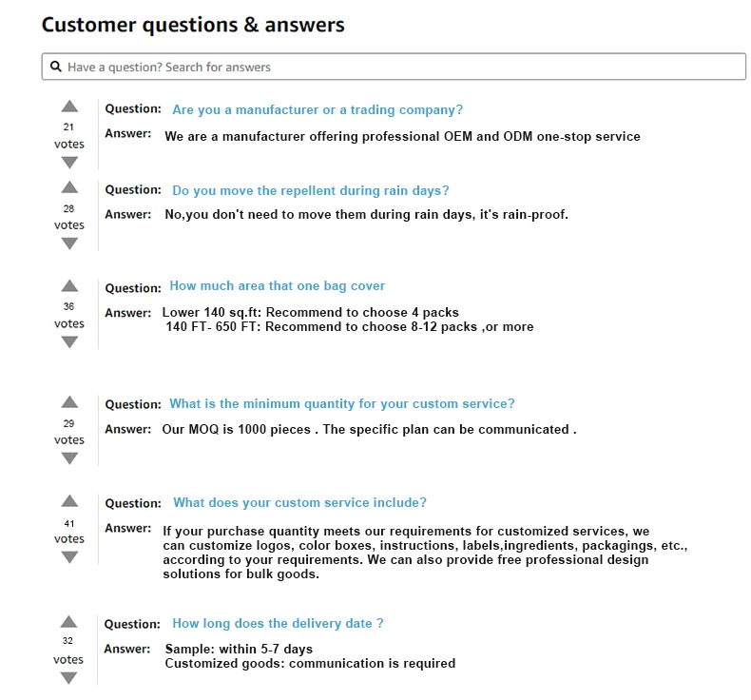This screenshot has height=700, width=751.
Task: Upvote the rain days repellent question
Action: 69,187
